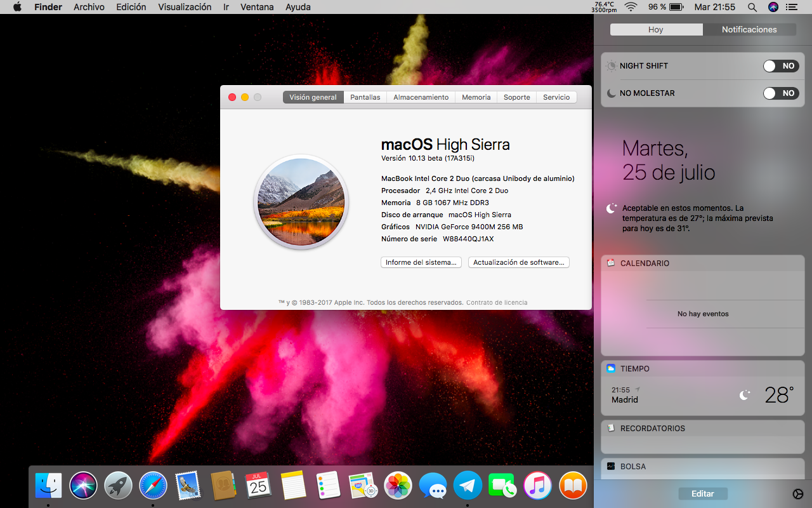
Task: Click the menu bar clock Mar 21:55
Action: click(715, 7)
